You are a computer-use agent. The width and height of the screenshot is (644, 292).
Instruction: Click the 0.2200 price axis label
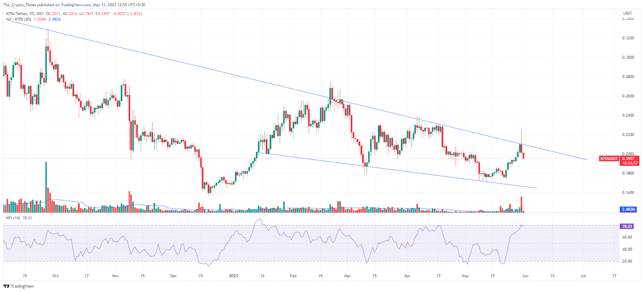click(x=628, y=135)
